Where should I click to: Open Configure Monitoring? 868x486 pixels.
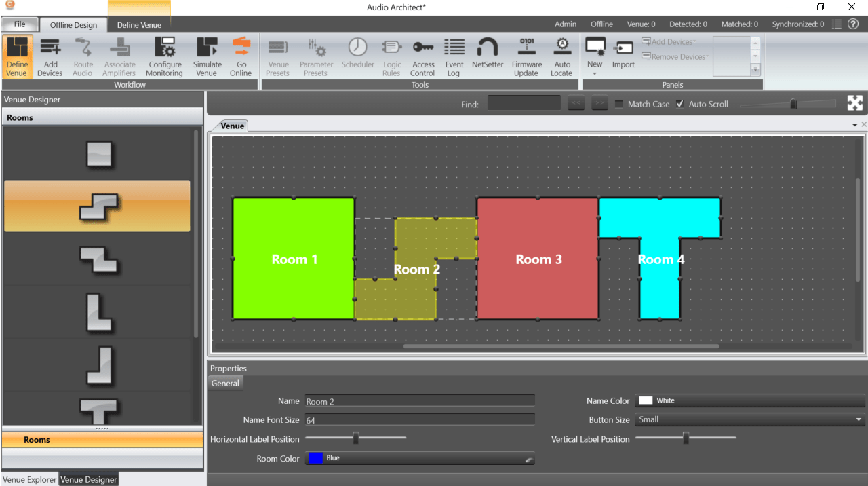[x=165, y=56]
